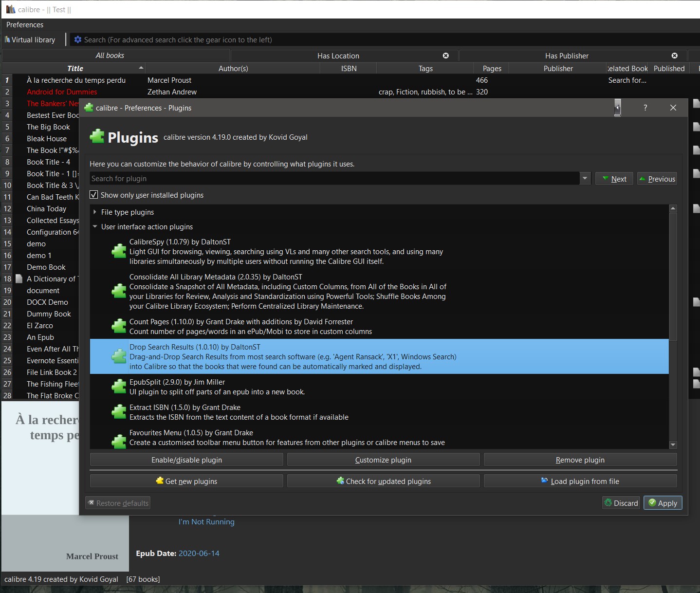Switch to the Has Publisher tab

567,56
